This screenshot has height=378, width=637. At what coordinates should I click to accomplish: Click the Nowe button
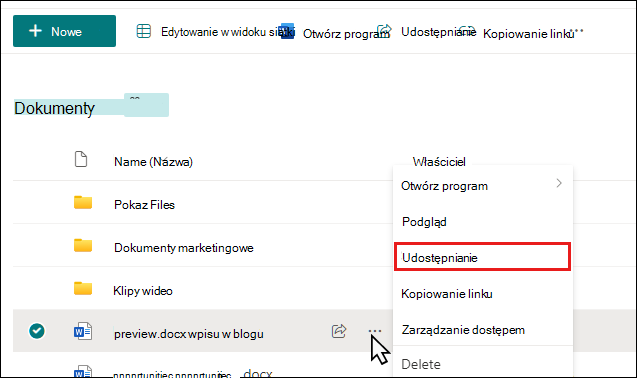(64, 31)
